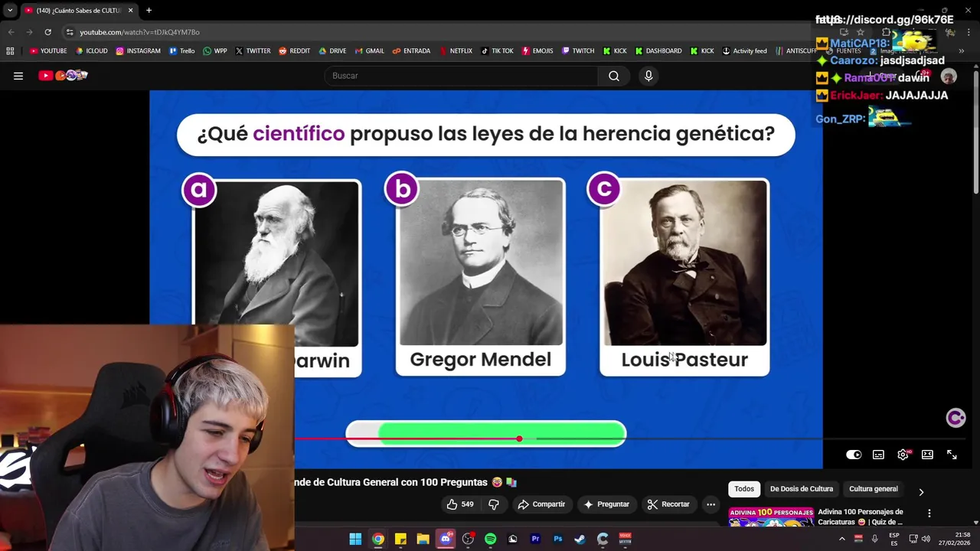The width and height of the screenshot is (980, 551).
Task: Toggle the autoplay switch in the player
Action: [854, 455]
